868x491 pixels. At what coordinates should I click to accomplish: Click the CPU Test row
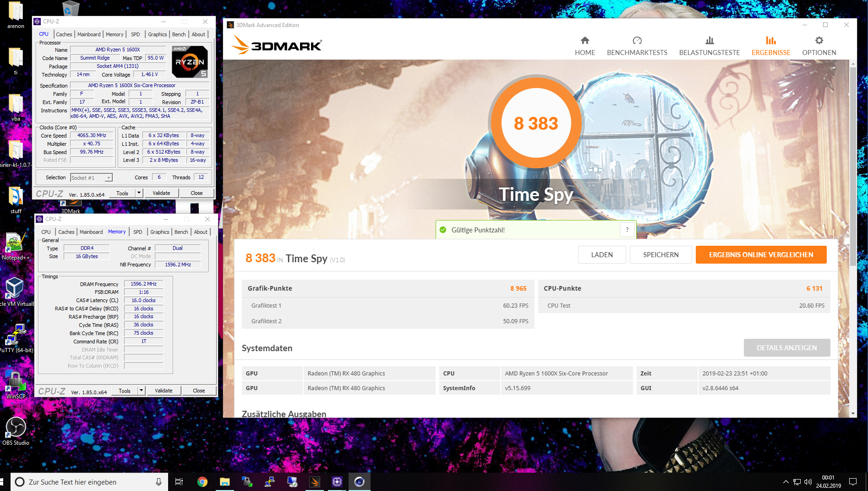coord(684,305)
